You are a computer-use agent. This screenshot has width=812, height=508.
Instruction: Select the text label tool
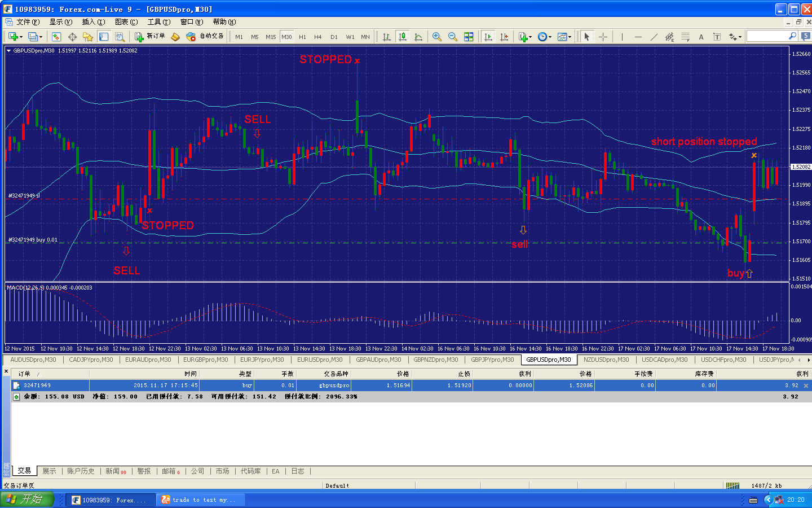pyautogui.click(x=717, y=37)
